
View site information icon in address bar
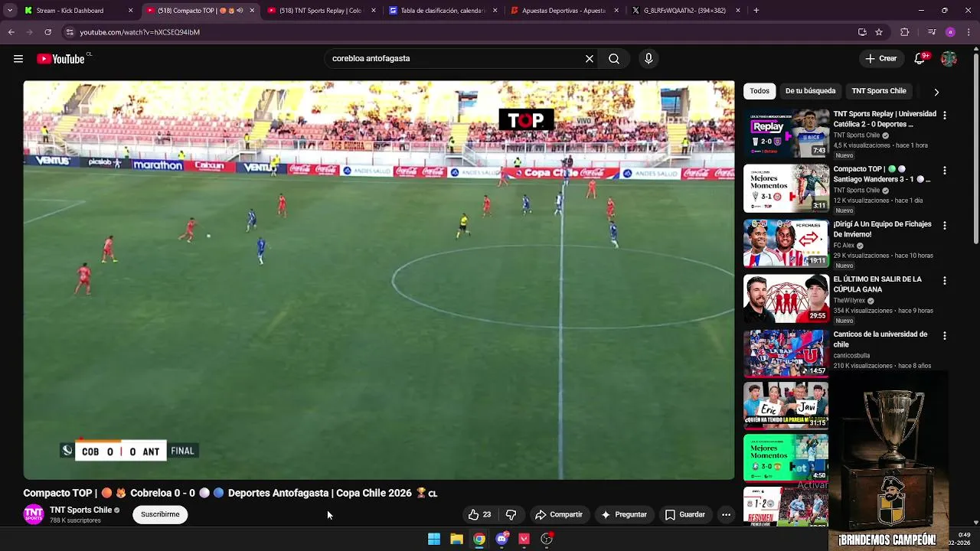coord(70,32)
